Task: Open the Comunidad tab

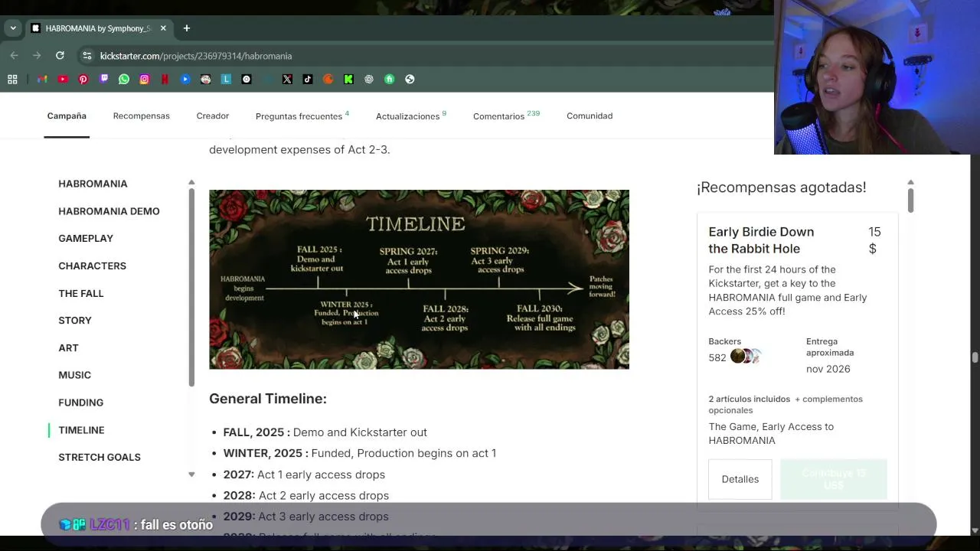Action: click(590, 116)
